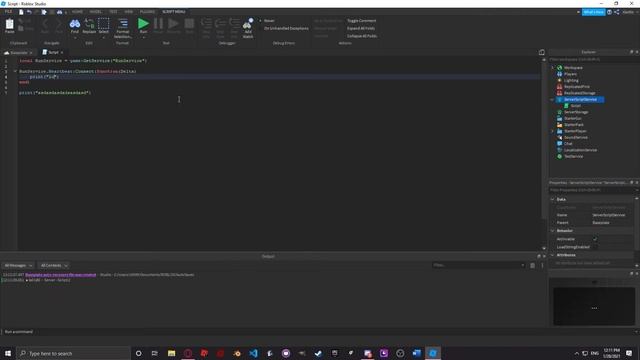Click the What's New button
The image size is (640, 360).
point(593,12)
